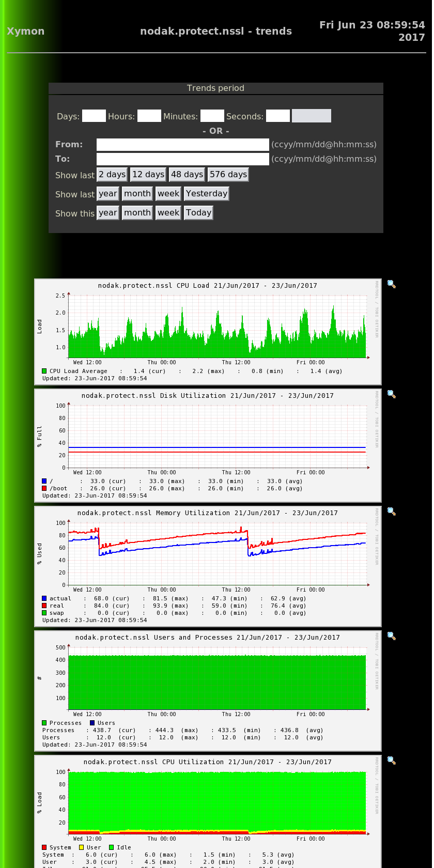Image resolution: width=434 pixels, height=868 pixels.
Task: Click the Trends period heading
Action: [215, 88]
